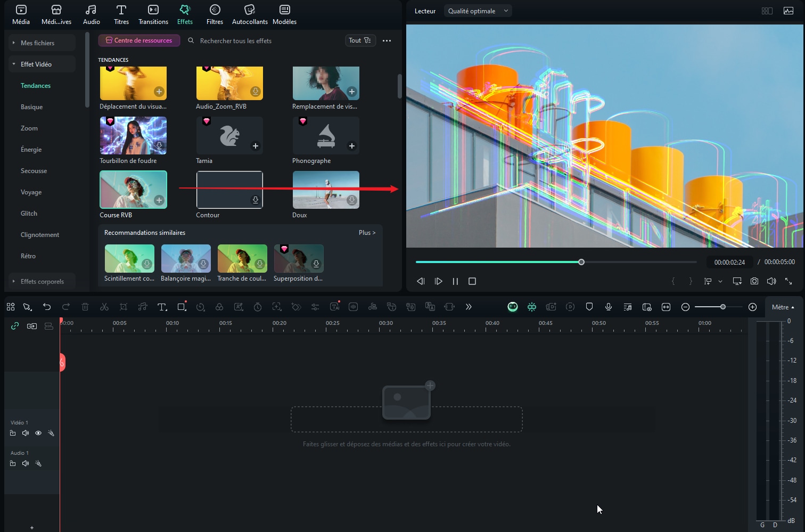The image size is (805, 532).
Task: Download the Scintillement co... effect
Action: click(x=147, y=264)
